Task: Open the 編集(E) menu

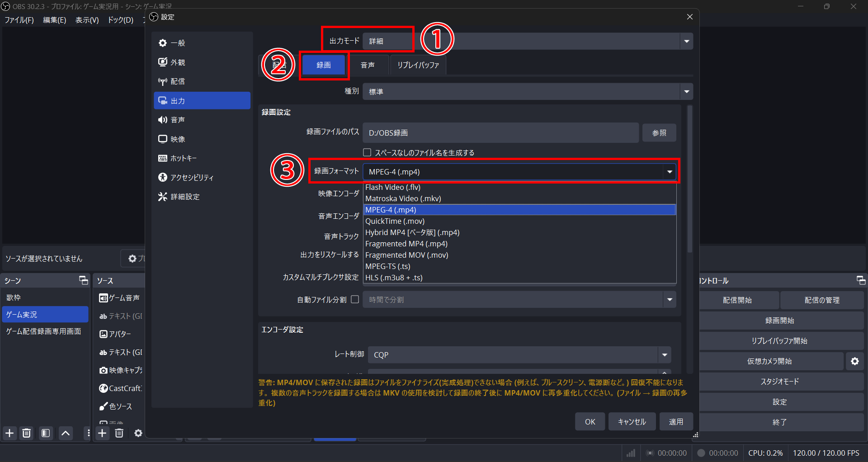Action: 54,20
